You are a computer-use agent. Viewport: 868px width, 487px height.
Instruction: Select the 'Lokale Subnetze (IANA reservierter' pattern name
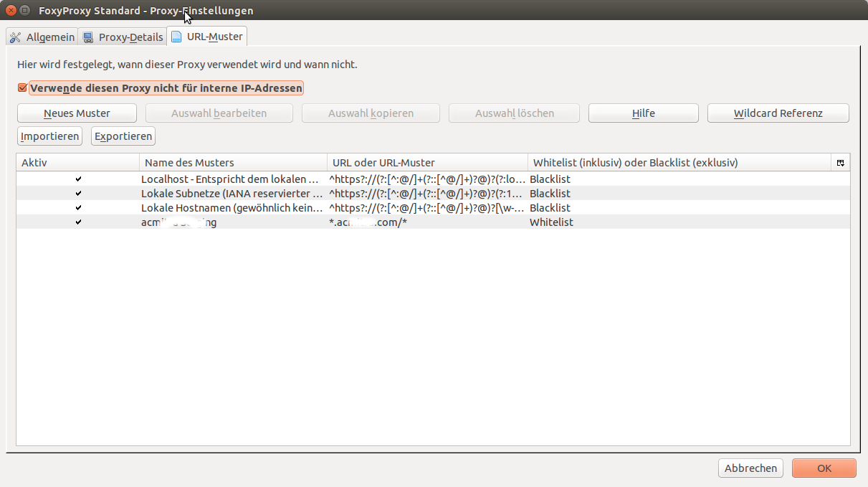pos(232,194)
